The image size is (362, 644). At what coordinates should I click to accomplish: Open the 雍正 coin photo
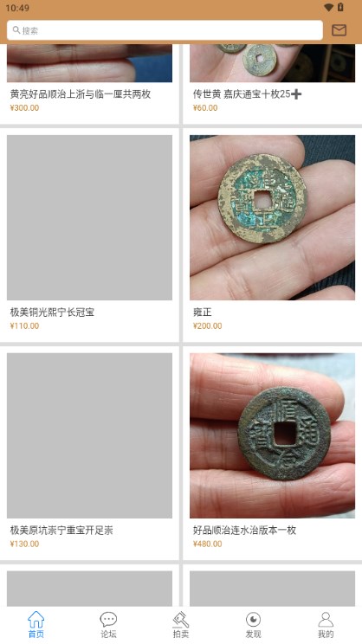pos(273,217)
